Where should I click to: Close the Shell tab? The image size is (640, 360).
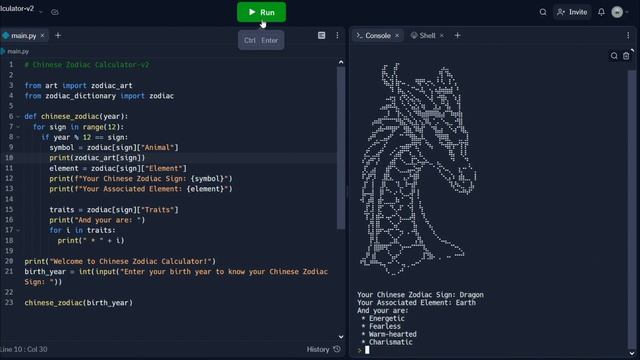[441, 36]
